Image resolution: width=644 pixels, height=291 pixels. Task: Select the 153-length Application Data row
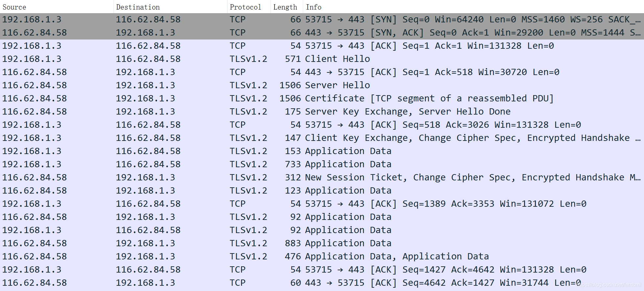(322, 151)
